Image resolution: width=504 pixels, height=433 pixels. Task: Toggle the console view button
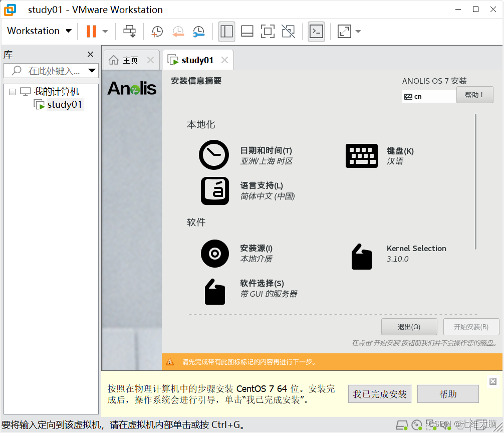click(316, 32)
